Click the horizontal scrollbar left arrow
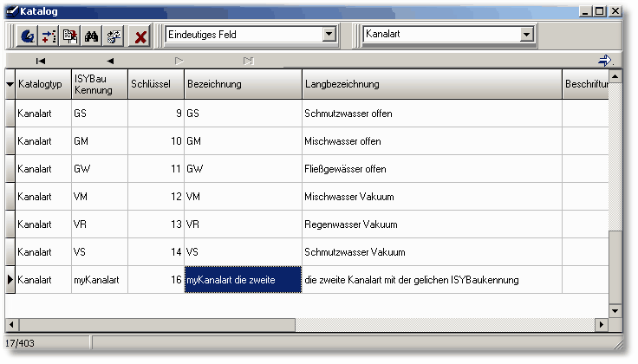This screenshot has height=364, width=638. pyautogui.click(x=11, y=324)
